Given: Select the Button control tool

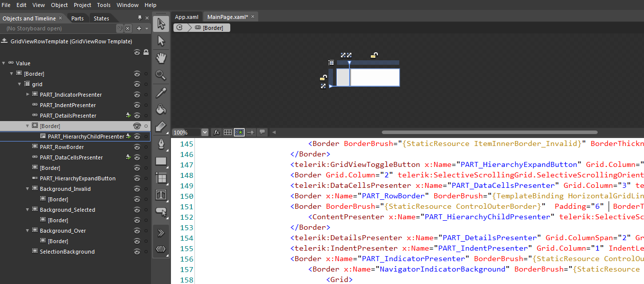Looking at the screenshot, I should click(x=161, y=212).
